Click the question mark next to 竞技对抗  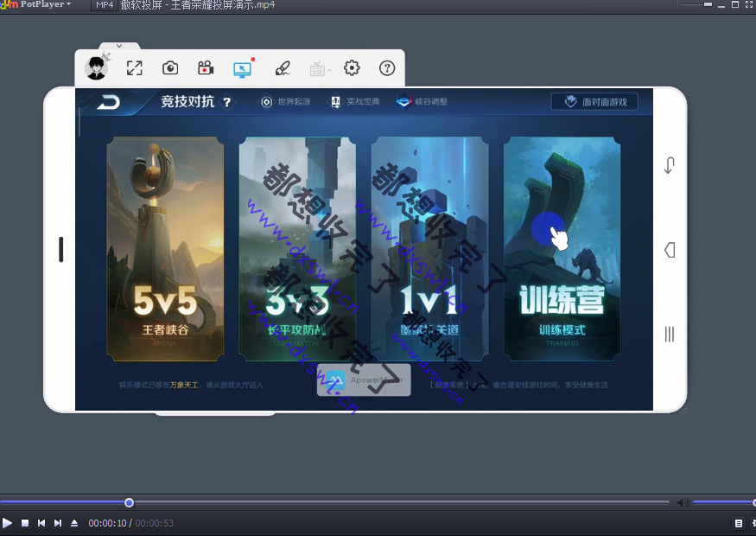click(226, 102)
